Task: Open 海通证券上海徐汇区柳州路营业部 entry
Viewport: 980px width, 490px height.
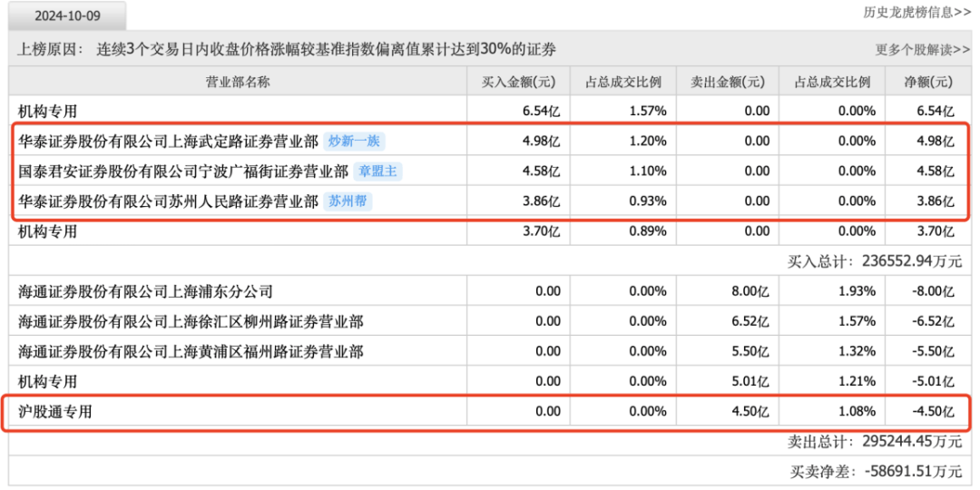Action: pos(191,322)
